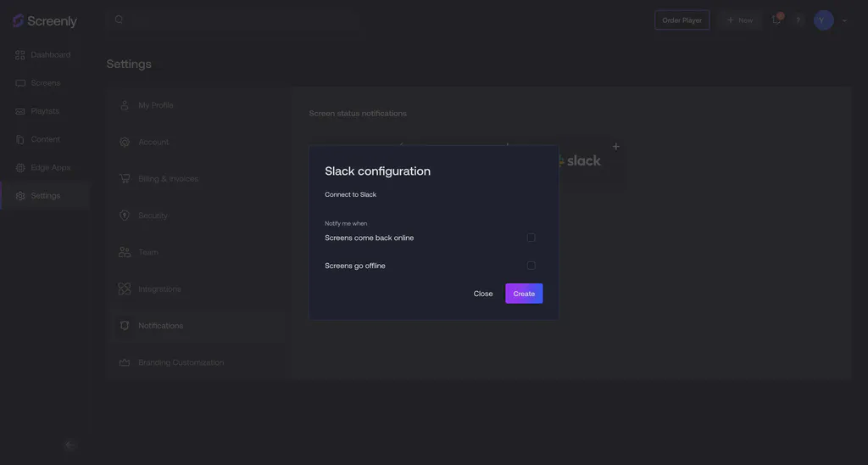The image size is (868, 465).
Task: Click the Create button
Action: pyautogui.click(x=524, y=294)
